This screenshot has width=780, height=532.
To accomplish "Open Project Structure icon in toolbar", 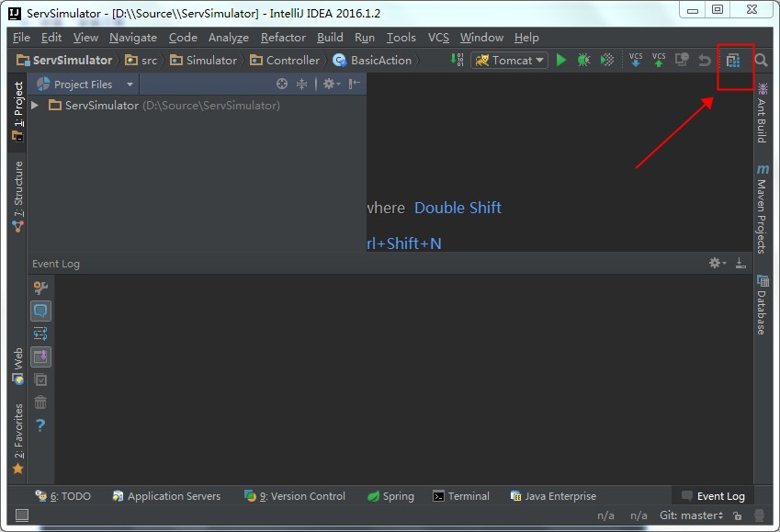I will 733,61.
